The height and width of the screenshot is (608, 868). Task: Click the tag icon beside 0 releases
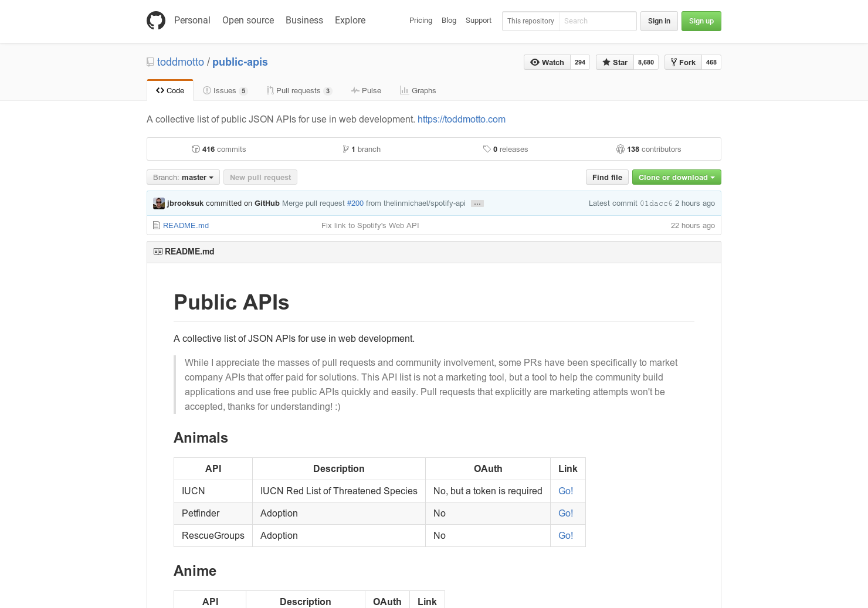coord(487,149)
